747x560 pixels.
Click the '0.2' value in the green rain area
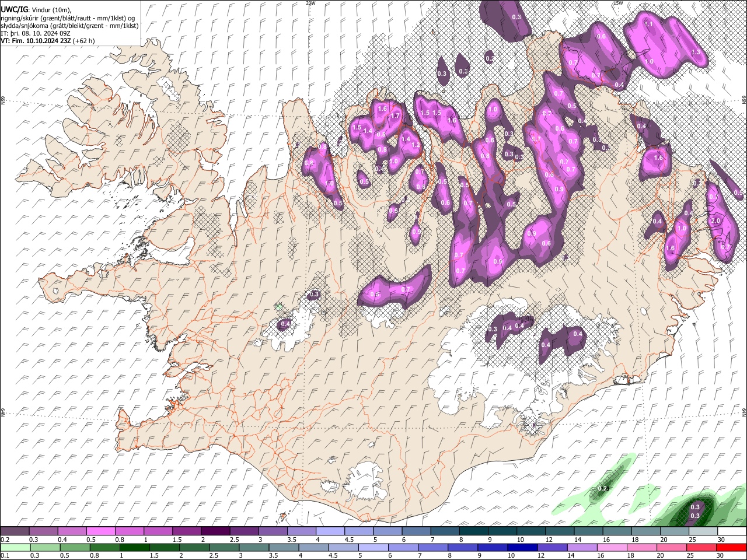(603, 488)
